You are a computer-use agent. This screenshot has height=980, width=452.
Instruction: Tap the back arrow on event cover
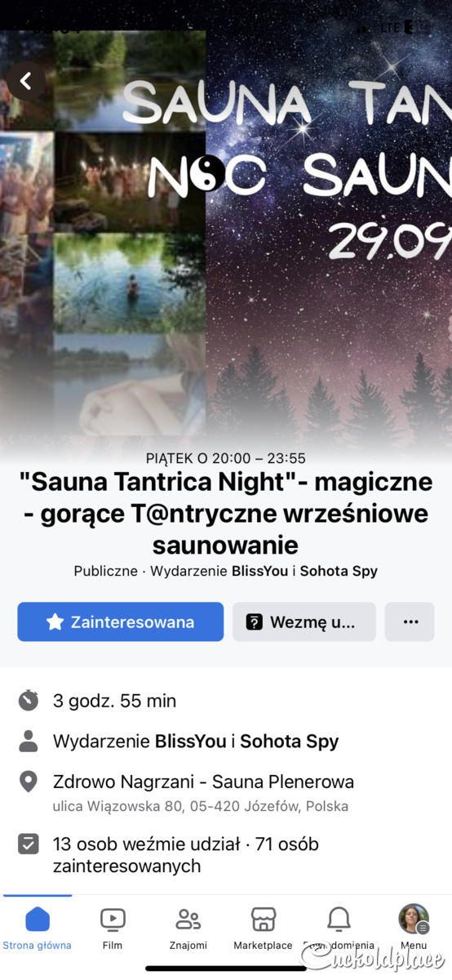[26, 81]
